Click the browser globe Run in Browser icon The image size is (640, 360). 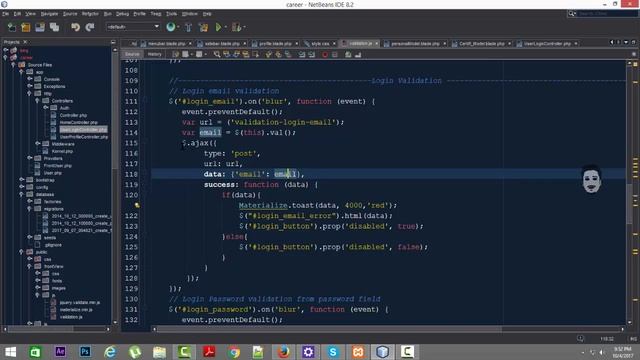point(171,27)
